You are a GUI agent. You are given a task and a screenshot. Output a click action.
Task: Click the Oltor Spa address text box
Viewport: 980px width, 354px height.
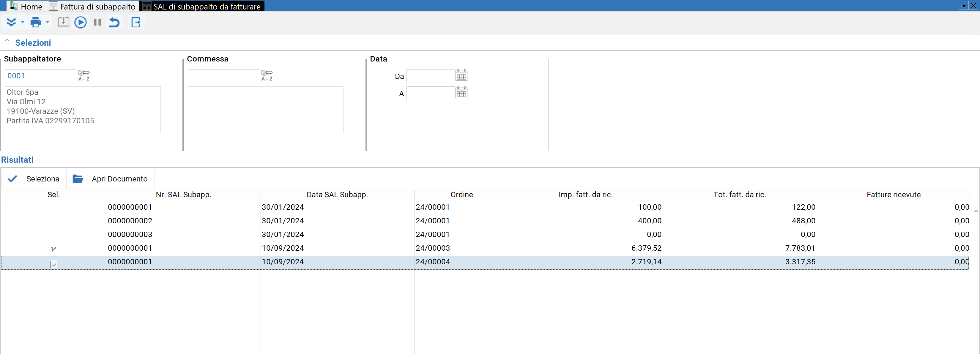[83, 110]
